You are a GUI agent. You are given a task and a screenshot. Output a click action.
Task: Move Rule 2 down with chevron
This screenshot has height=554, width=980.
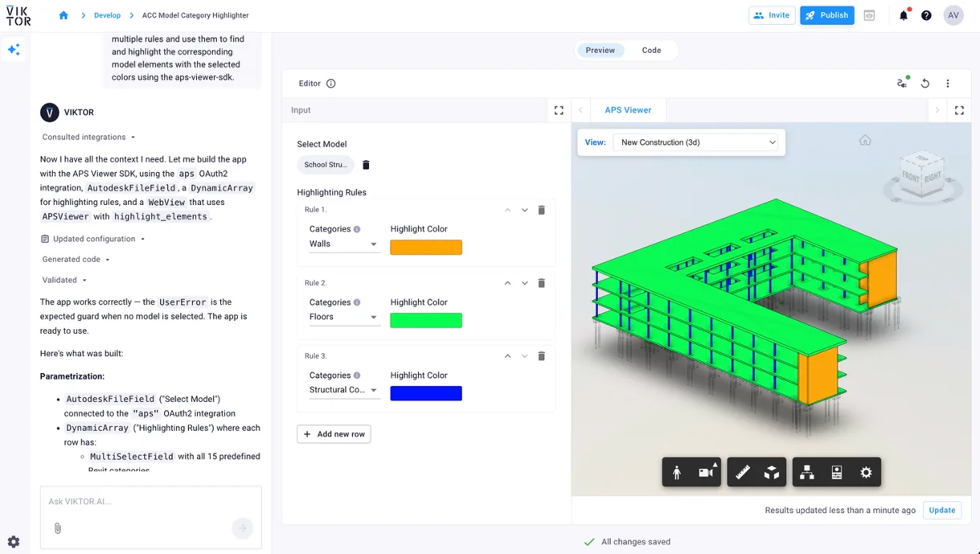coord(524,283)
